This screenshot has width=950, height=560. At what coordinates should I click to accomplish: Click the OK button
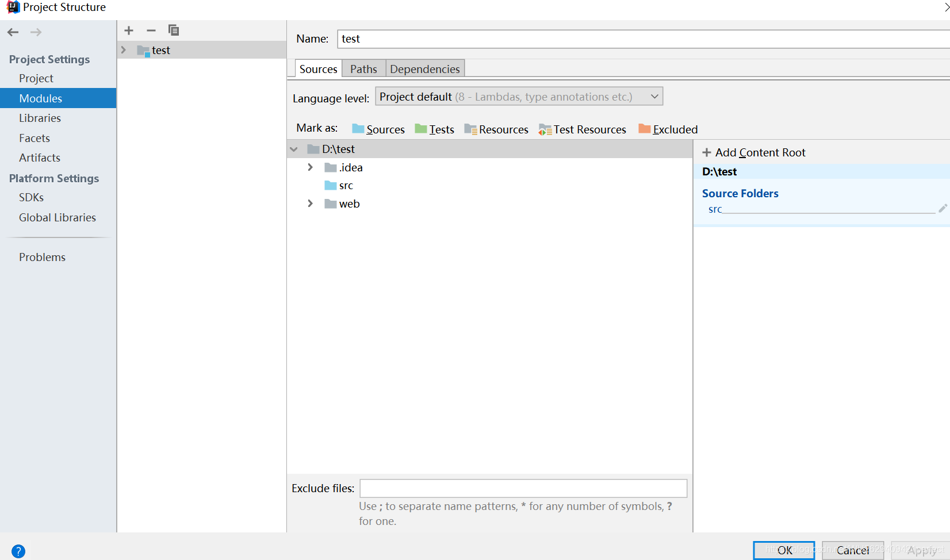pyautogui.click(x=784, y=550)
